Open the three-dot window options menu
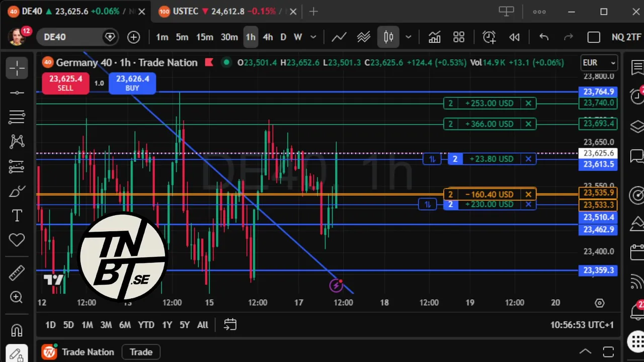The image size is (644, 362). pyautogui.click(x=539, y=12)
